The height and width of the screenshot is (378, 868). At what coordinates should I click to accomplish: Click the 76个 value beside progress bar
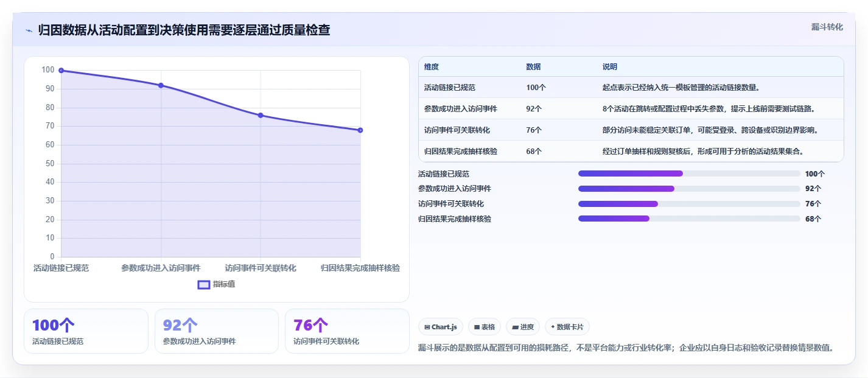[x=813, y=204]
